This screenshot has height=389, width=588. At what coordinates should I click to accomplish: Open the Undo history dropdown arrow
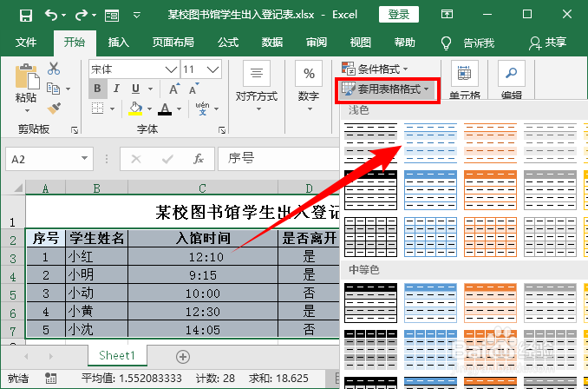click(64, 16)
